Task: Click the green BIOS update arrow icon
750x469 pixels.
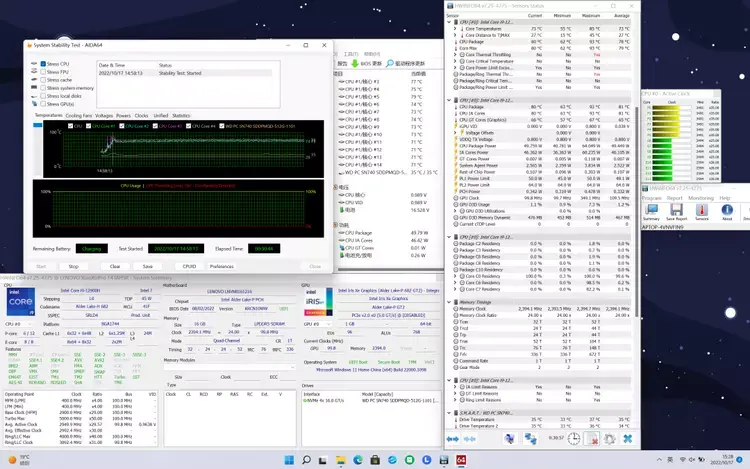Action: [x=355, y=63]
